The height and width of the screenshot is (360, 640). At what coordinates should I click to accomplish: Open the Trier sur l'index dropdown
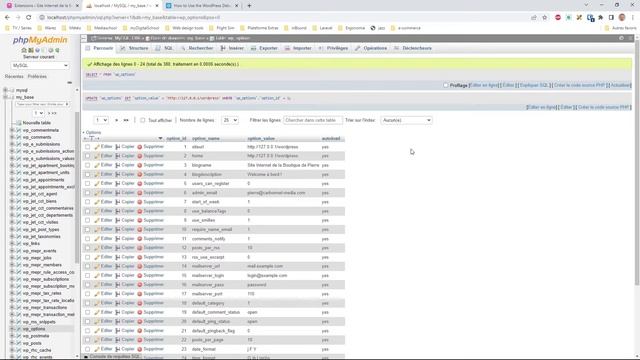[406, 120]
